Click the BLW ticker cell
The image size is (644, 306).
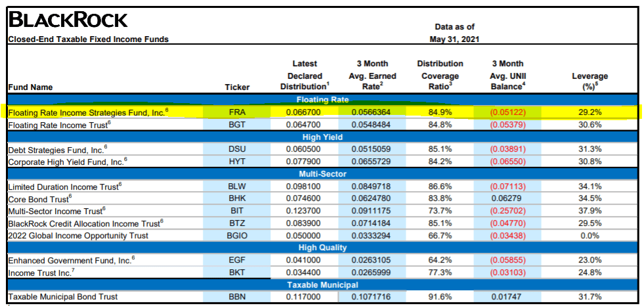tap(236, 186)
